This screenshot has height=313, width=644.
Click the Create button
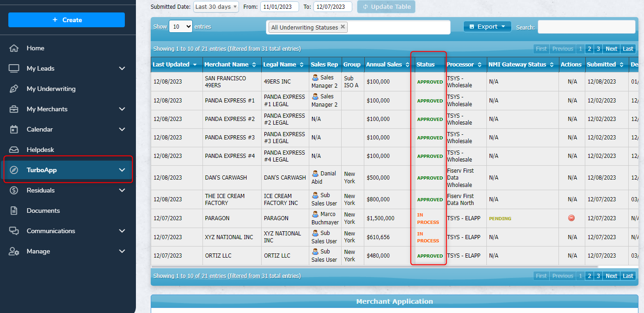coord(67,20)
